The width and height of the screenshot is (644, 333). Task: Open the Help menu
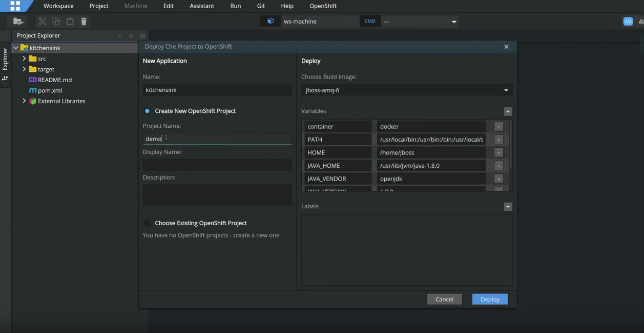pos(287,6)
